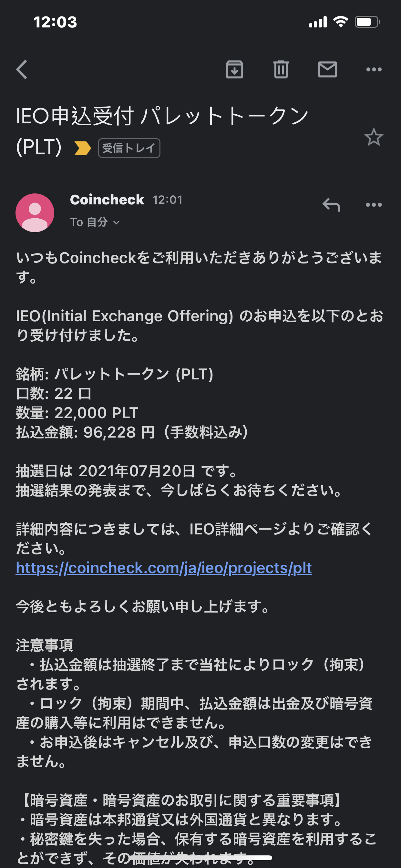Tap the battery indicator in status bar
The height and width of the screenshot is (868, 401).
coord(367,22)
